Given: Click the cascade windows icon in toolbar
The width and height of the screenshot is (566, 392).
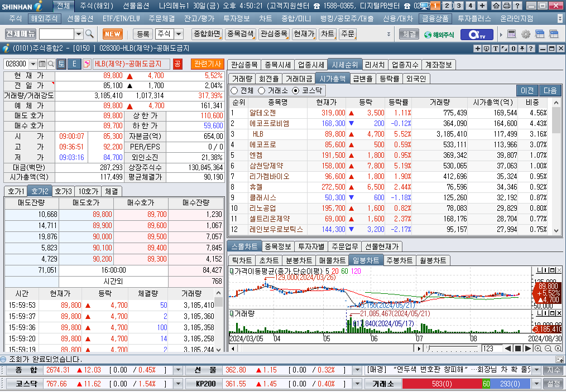Looking at the screenshot, I should (540, 34).
